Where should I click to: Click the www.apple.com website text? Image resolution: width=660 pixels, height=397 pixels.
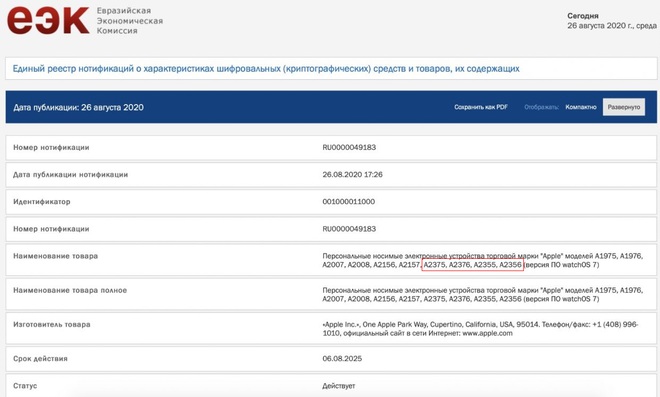[487, 333]
